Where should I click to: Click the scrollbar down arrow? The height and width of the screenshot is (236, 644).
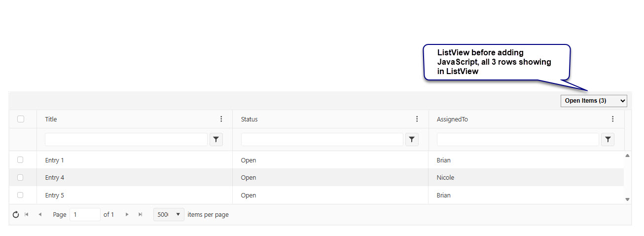[627, 199]
